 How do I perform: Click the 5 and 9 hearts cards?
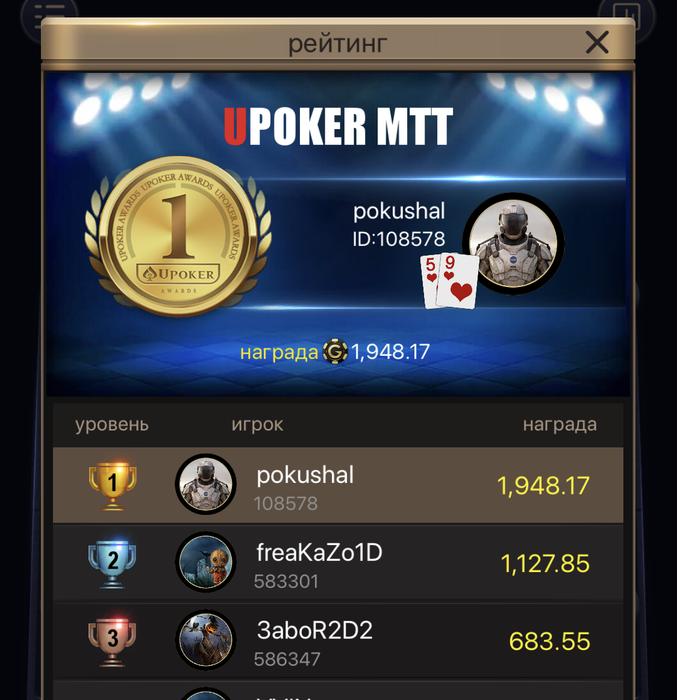point(449,280)
